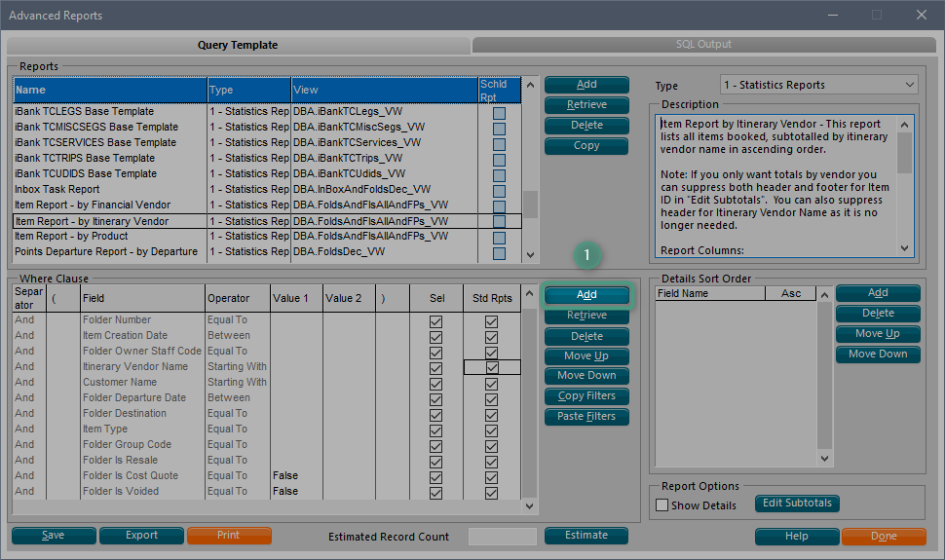Click Move Up in Where Clause section
Viewport: 945px width, 560px height.
tap(586, 356)
